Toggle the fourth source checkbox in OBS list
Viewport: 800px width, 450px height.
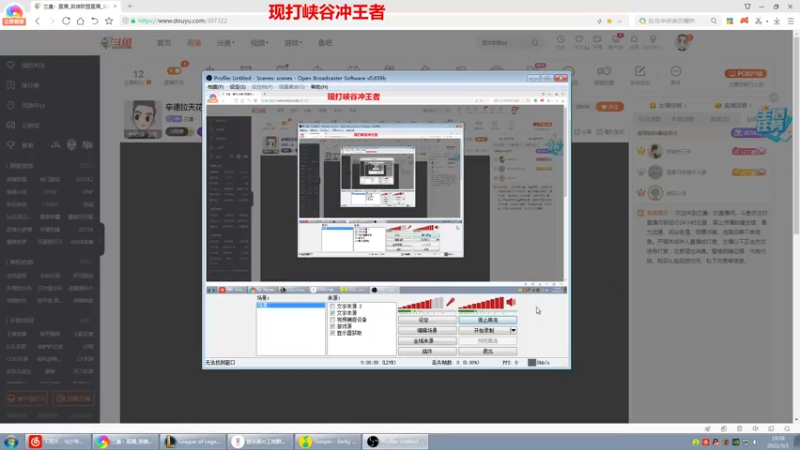[333, 326]
